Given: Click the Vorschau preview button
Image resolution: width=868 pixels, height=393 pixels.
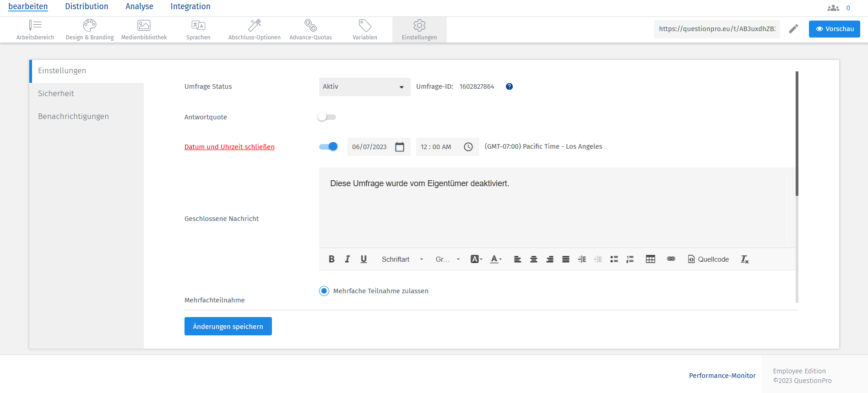Looking at the screenshot, I should tap(834, 29).
